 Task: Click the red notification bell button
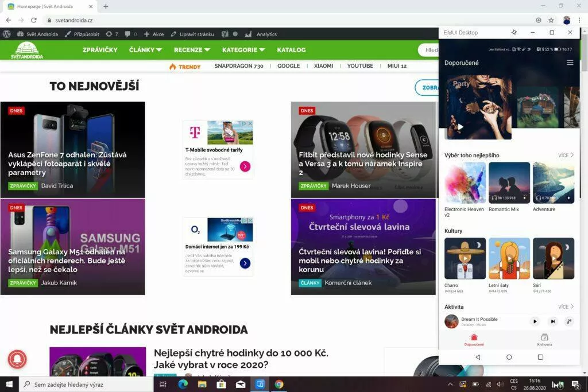point(17,359)
